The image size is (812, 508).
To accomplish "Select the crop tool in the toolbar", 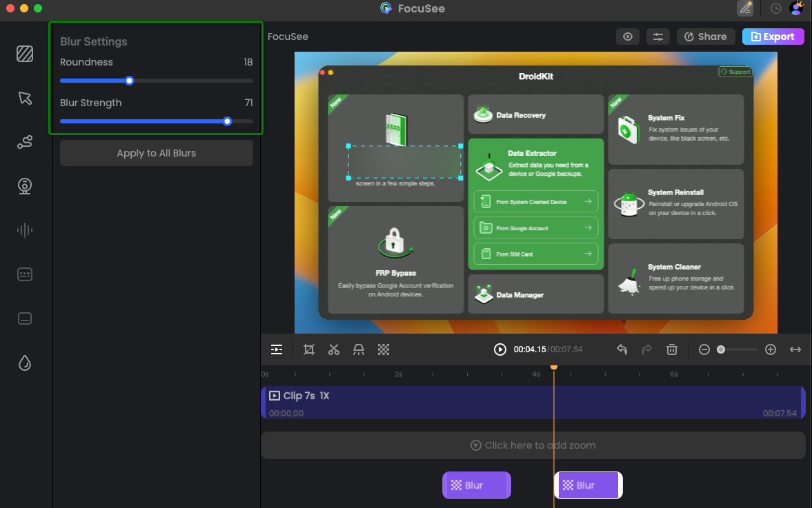I will point(308,349).
